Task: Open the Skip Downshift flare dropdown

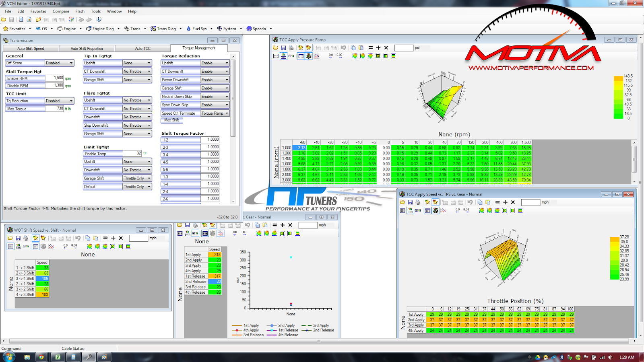Action: [x=149, y=125]
